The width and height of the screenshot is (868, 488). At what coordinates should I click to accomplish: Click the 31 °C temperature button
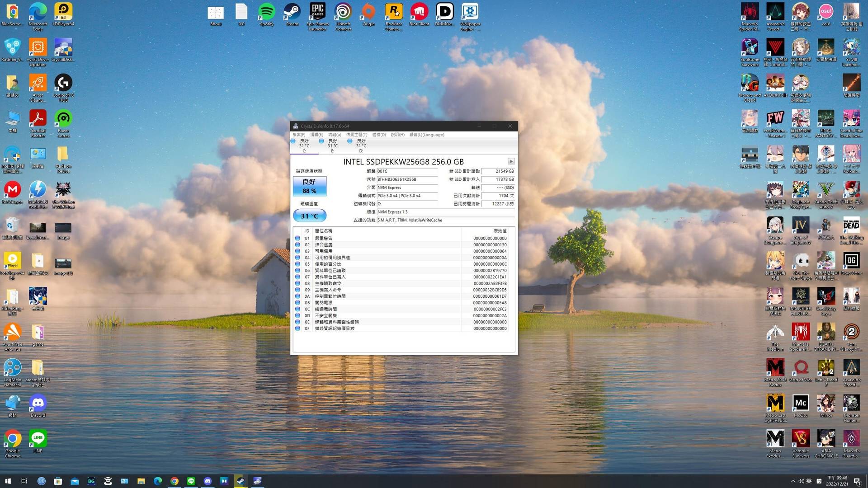pos(310,216)
